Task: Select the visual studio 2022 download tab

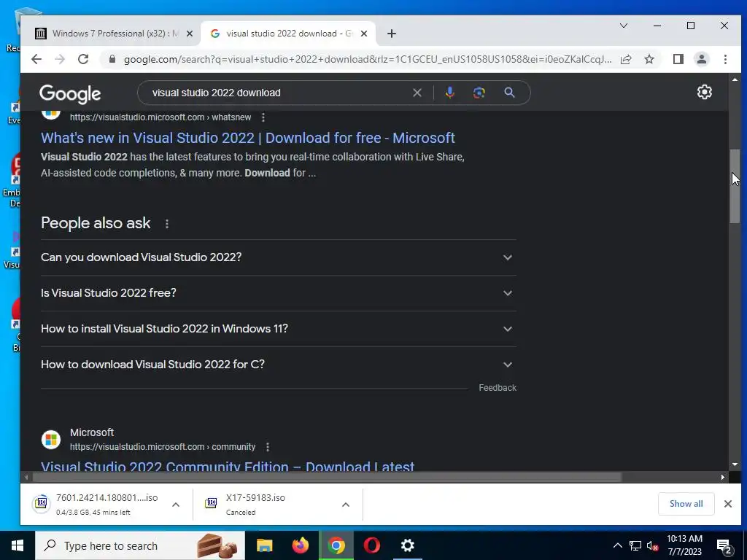Action: [x=286, y=34]
